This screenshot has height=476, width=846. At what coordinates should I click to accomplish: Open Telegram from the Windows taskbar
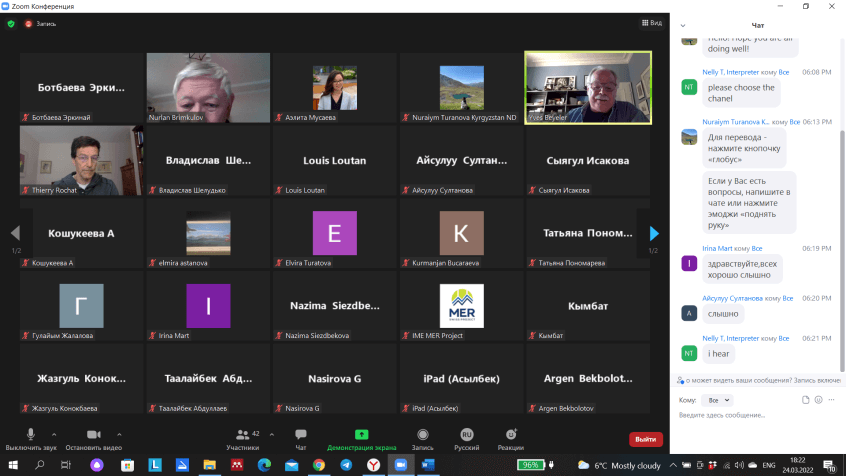(345, 465)
